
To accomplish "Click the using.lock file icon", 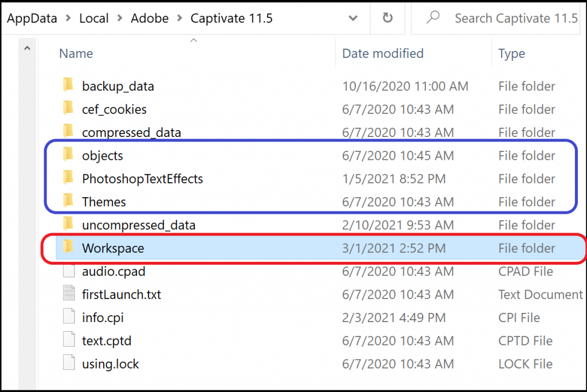I will [x=69, y=364].
